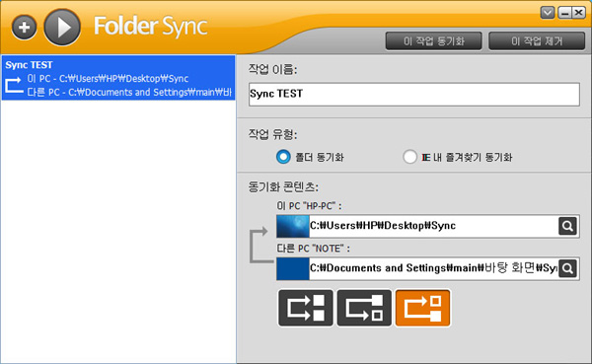This screenshot has height=364, width=592.
Task: Choose the middle sync direction mode icon
Action: (364, 308)
